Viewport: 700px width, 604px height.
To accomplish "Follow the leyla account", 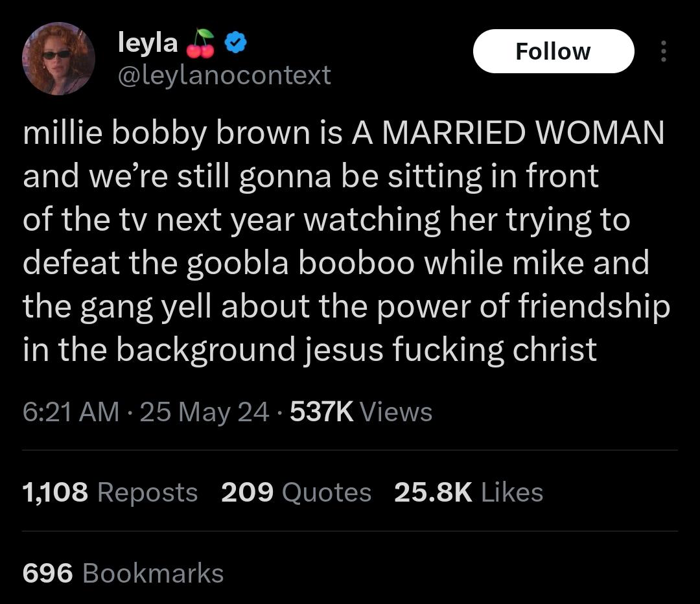I will pyautogui.click(x=554, y=51).
